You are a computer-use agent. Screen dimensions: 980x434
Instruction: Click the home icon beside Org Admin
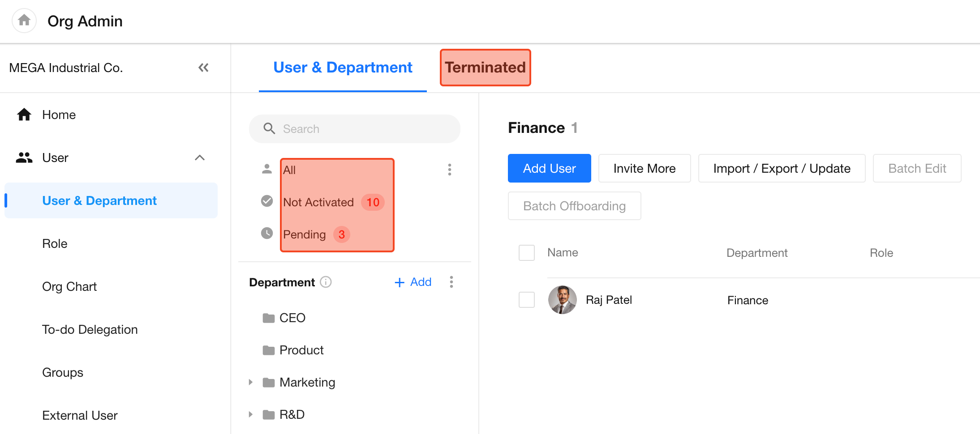24,21
